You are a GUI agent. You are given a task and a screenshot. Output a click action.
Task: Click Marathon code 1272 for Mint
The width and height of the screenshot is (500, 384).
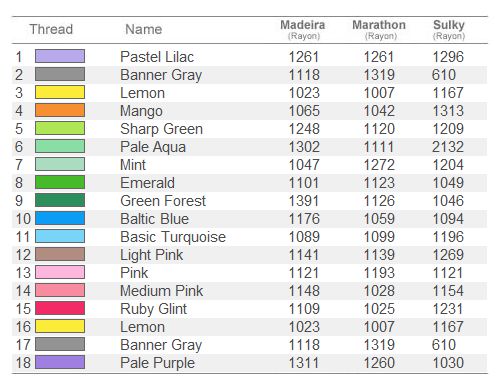coord(379,165)
